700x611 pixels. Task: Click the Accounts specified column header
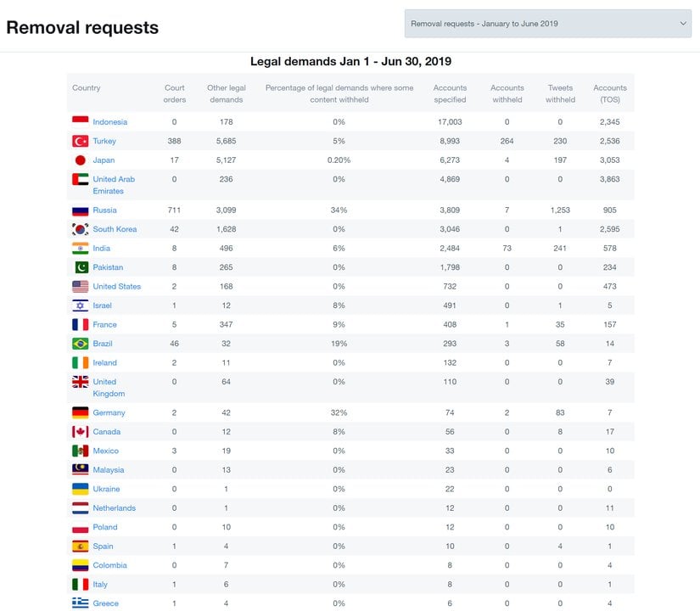tap(450, 93)
